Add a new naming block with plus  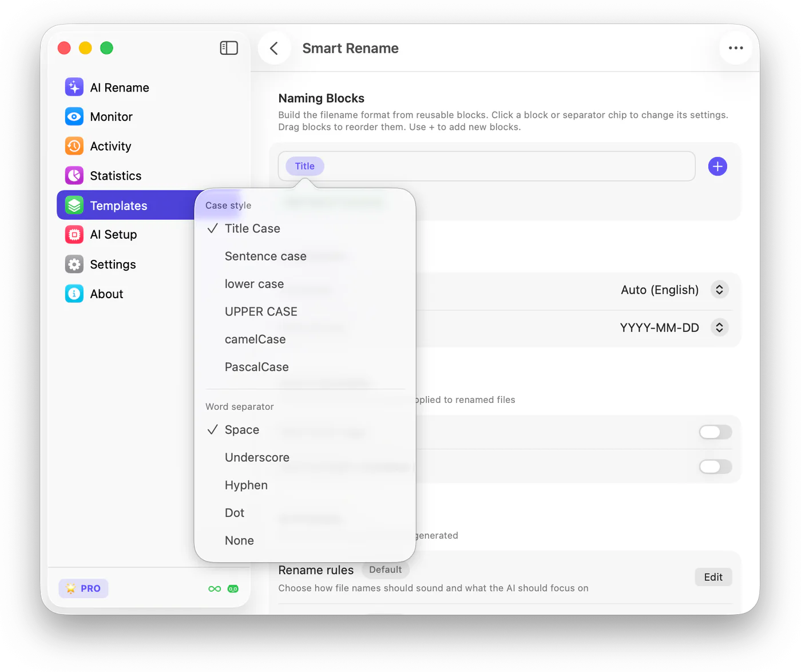(x=717, y=167)
